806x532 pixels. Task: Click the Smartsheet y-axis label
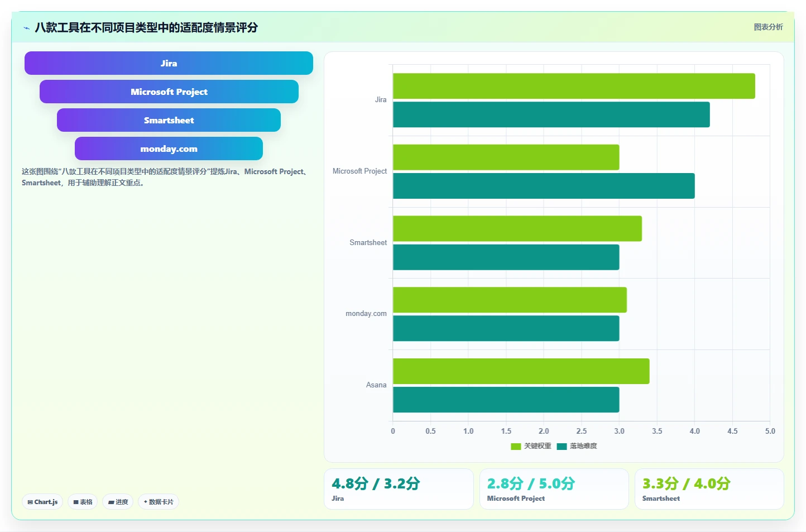click(368, 243)
